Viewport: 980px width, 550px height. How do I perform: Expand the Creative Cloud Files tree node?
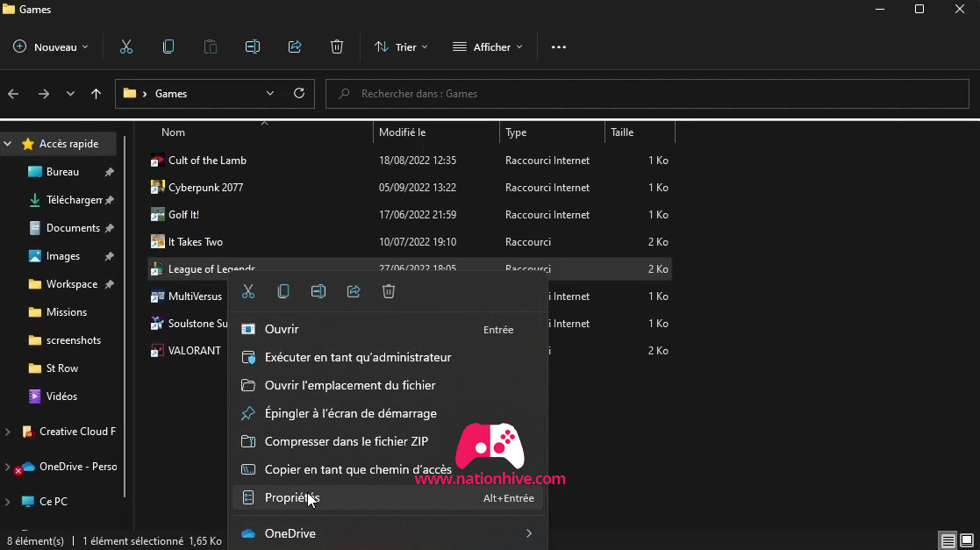tap(8, 432)
